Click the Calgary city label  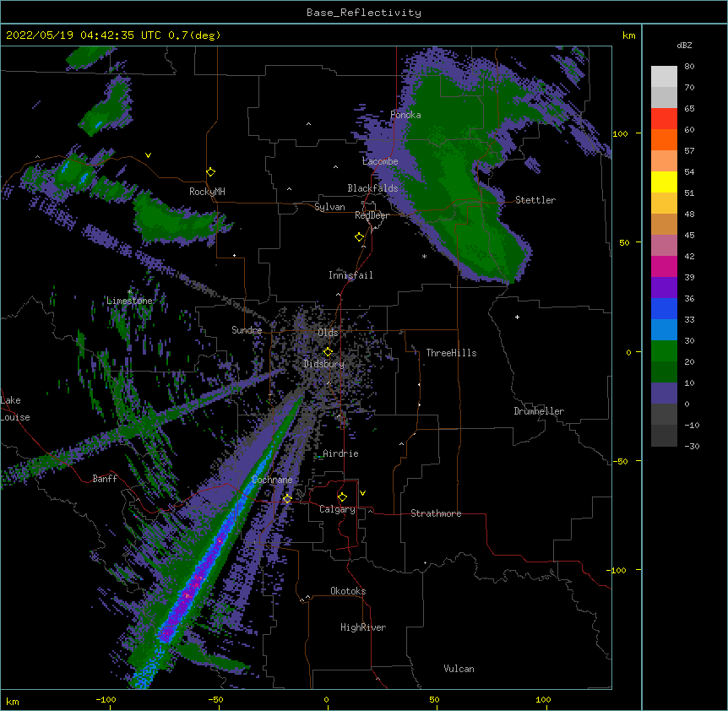(337, 509)
